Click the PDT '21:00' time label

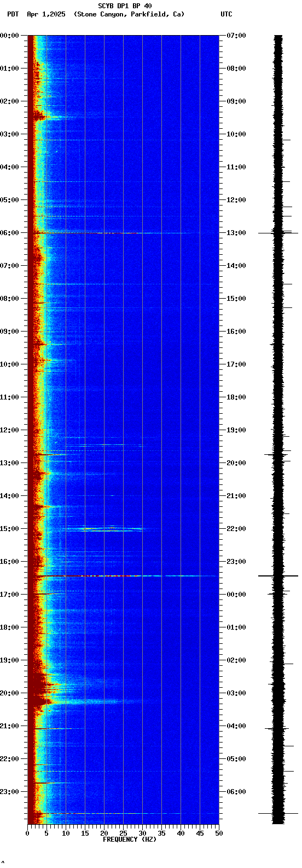click(9, 726)
